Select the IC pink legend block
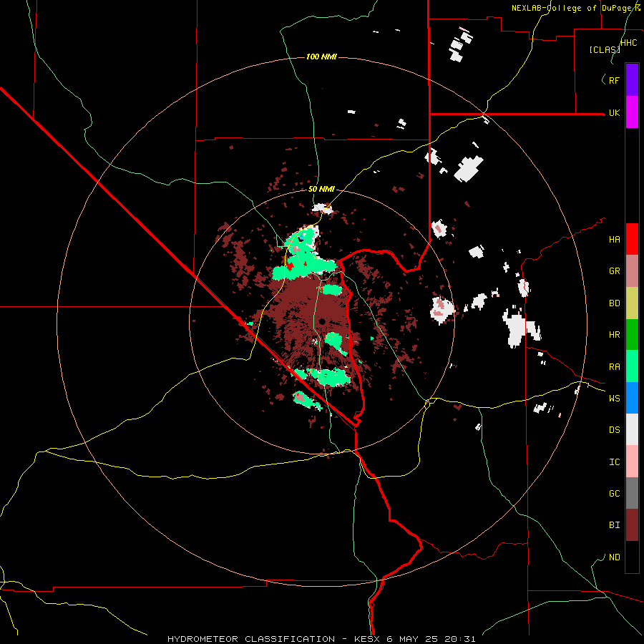The width and height of the screenshot is (644, 644). click(632, 462)
